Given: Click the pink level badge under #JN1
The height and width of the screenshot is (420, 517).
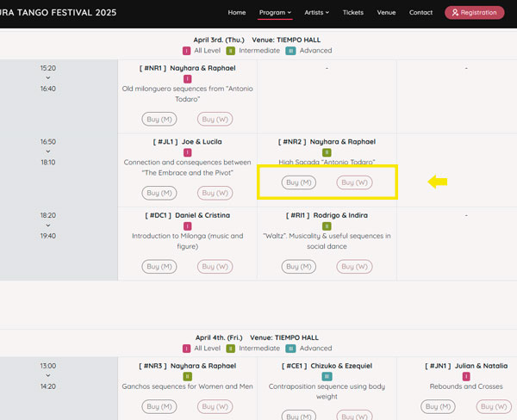Looking at the screenshot, I should (x=466, y=376).
